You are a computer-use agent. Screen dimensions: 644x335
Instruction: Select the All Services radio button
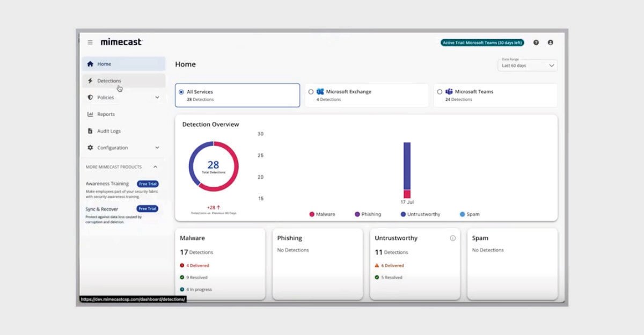(181, 92)
